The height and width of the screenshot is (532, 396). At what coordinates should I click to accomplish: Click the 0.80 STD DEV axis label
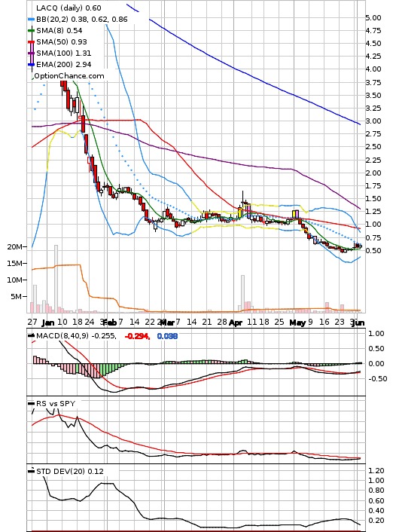(376, 491)
